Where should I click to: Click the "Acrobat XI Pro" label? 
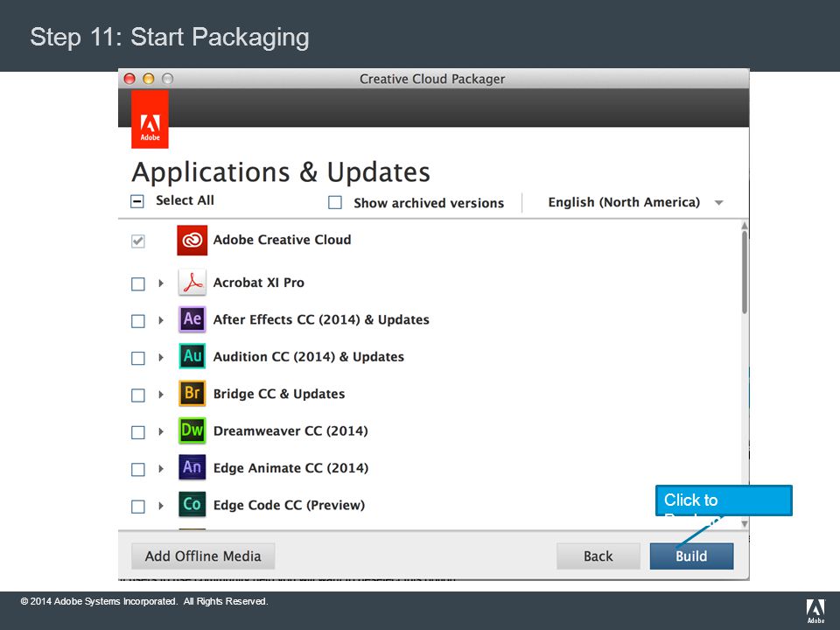(x=258, y=283)
